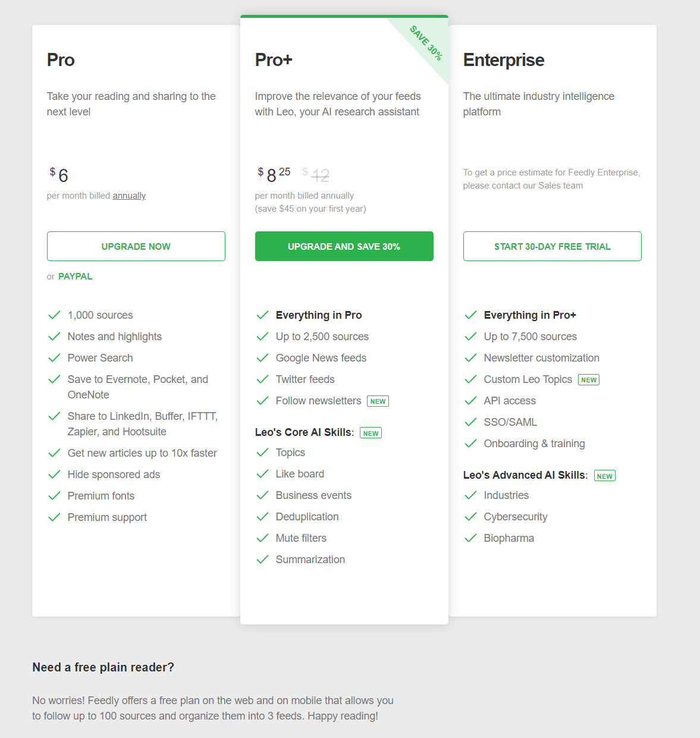Click the UPGRADE AND SAVE 30% button

(x=344, y=246)
